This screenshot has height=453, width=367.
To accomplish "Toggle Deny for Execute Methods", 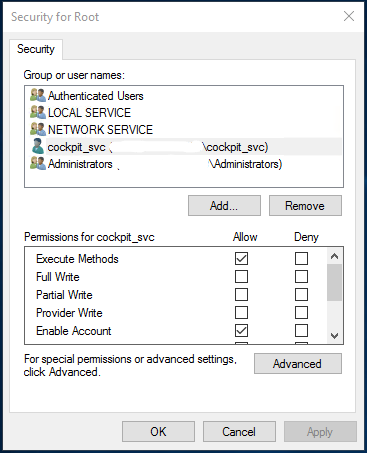I will pyautogui.click(x=301, y=258).
